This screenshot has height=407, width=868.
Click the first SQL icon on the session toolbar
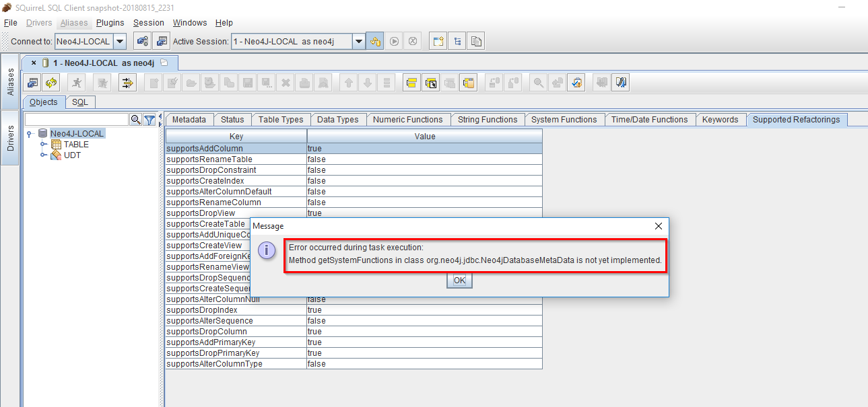coord(32,82)
